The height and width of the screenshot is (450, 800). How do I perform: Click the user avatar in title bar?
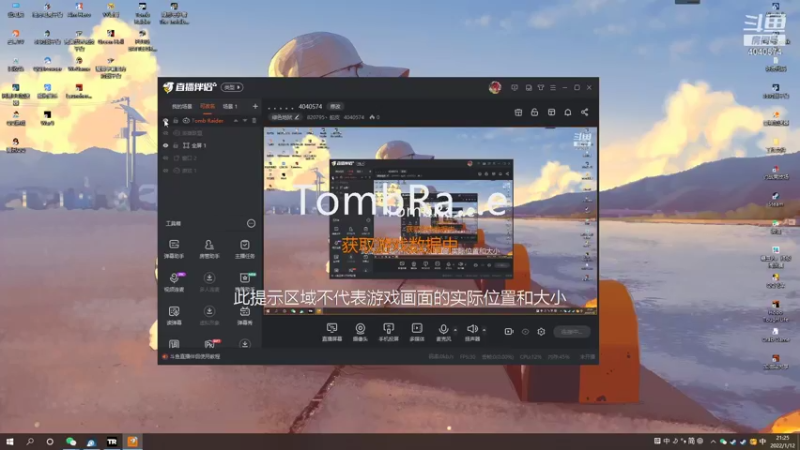tap(494, 87)
